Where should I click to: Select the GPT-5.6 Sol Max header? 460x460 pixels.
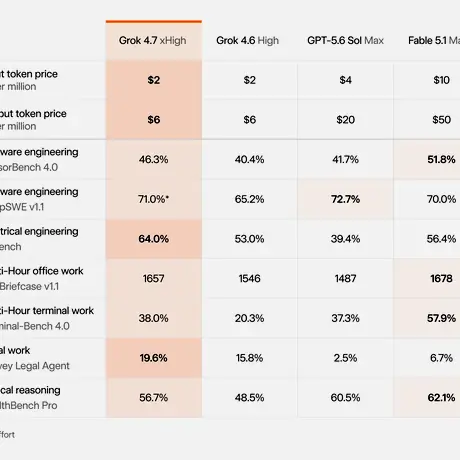click(345, 41)
